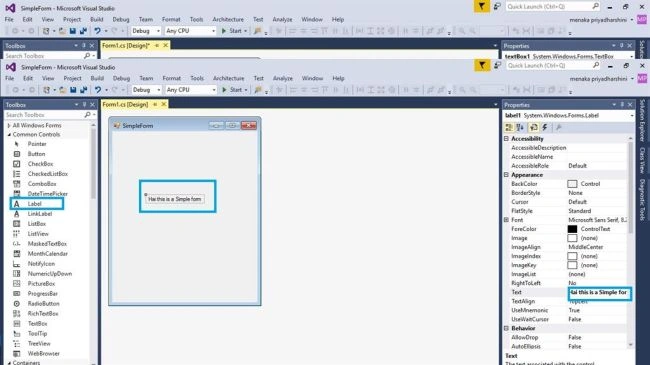Toggle Alphabetical sort in Properties panel
The image size is (650, 365).
point(520,127)
